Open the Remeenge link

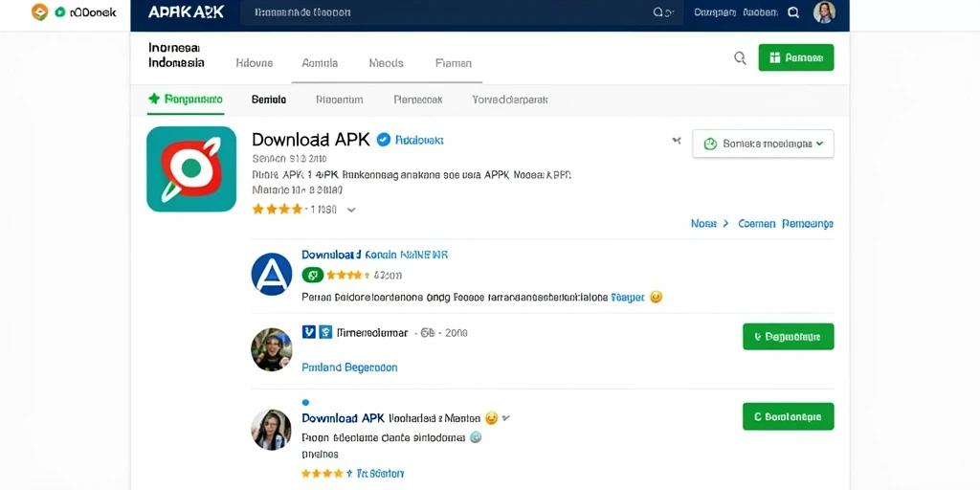808,223
